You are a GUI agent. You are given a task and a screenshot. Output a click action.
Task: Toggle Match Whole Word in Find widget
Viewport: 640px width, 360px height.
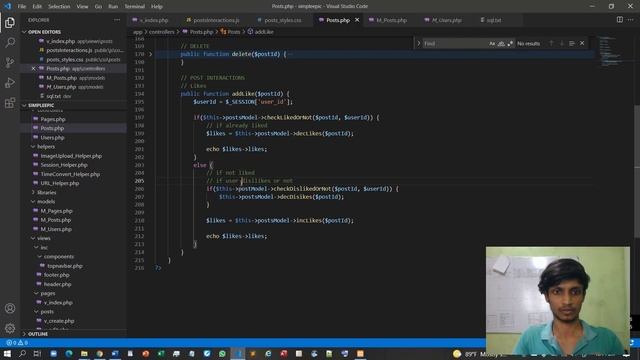(501, 43)
